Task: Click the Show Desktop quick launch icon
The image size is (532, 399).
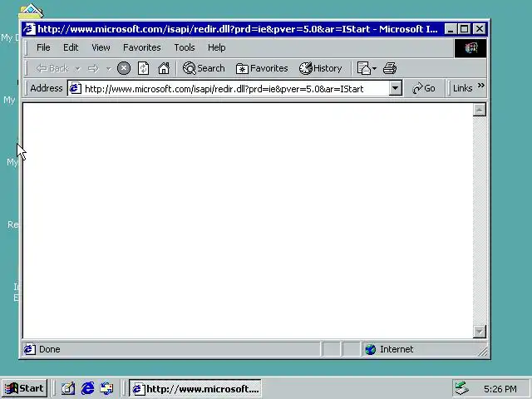Action: tap(68, 388)
